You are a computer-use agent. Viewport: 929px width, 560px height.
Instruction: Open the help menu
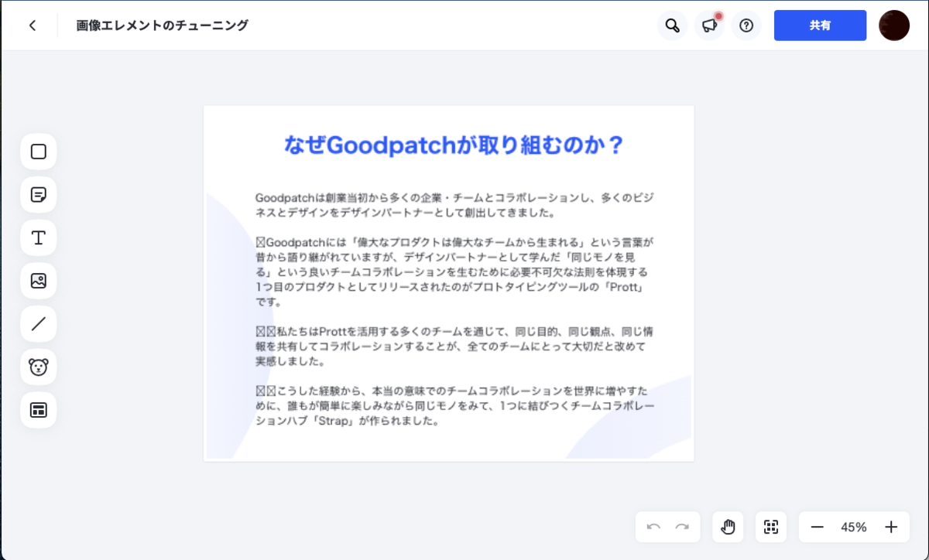(x=746, y=26)
